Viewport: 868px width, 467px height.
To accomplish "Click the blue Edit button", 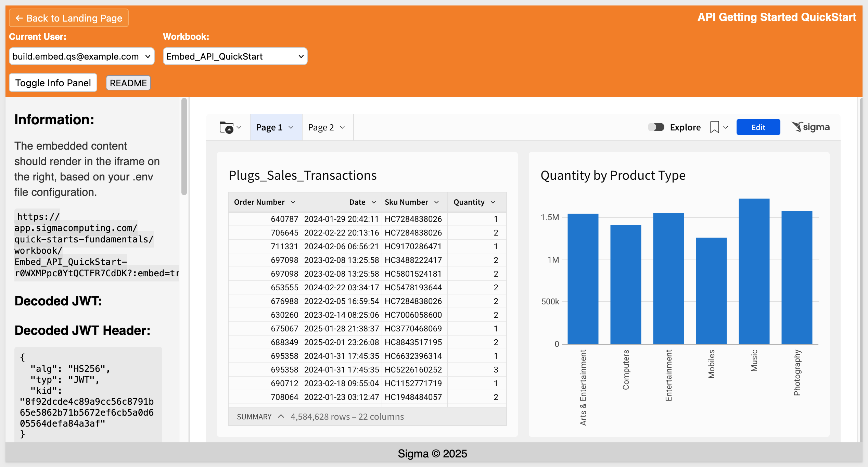I will [758, 127].
